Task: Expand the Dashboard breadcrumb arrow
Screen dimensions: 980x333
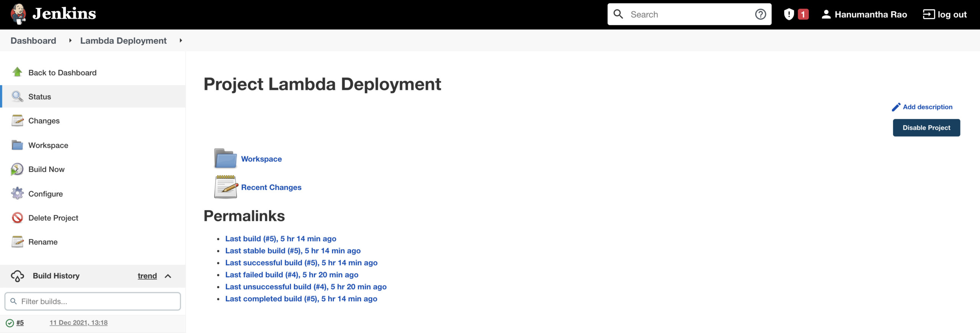Action: tap(70, 41)
